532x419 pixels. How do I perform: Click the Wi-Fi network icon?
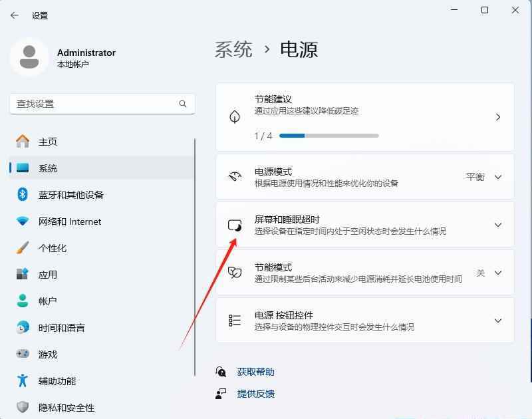click(x=23, y=221)
